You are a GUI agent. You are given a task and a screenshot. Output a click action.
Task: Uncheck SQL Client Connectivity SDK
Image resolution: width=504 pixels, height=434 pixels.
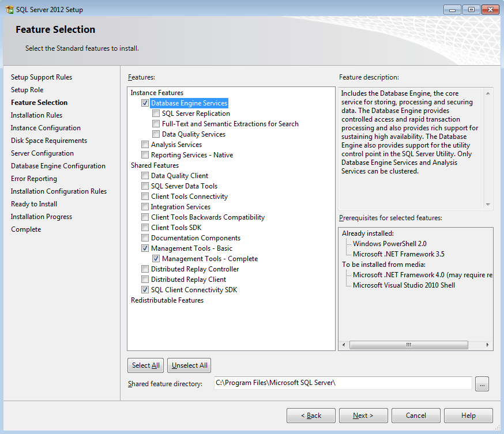pos(145,290)
